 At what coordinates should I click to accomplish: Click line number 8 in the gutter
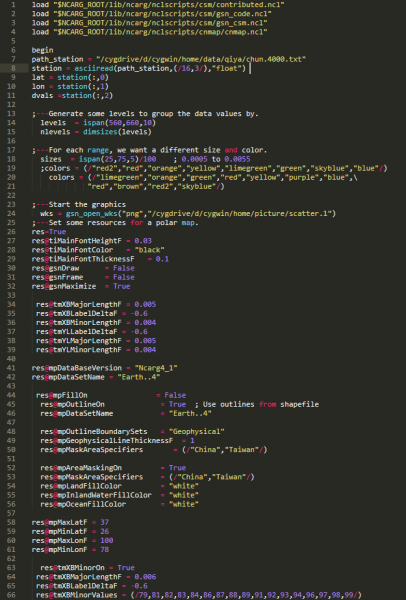click(x=13, y=68)
